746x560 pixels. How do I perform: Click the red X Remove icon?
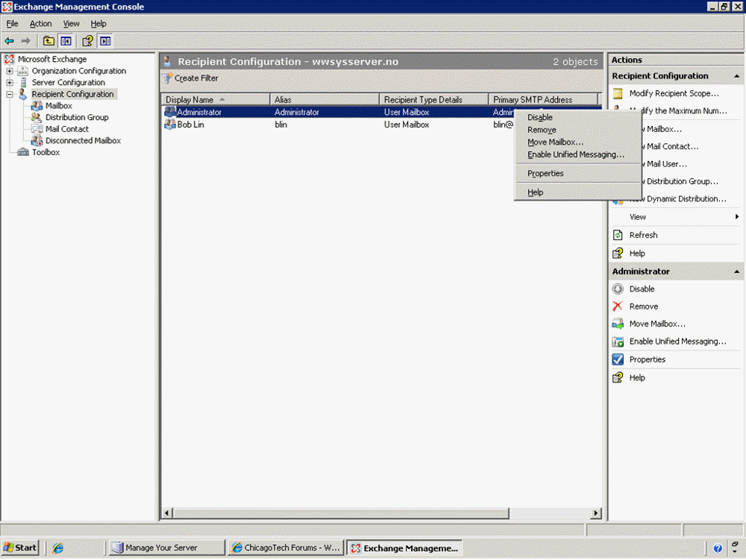point(618,306)
